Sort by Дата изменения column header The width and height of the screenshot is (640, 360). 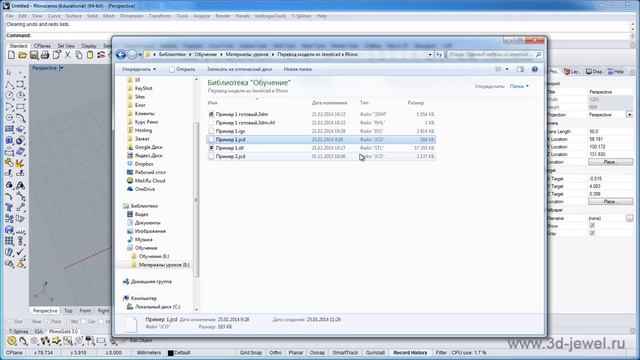point(329,103)
